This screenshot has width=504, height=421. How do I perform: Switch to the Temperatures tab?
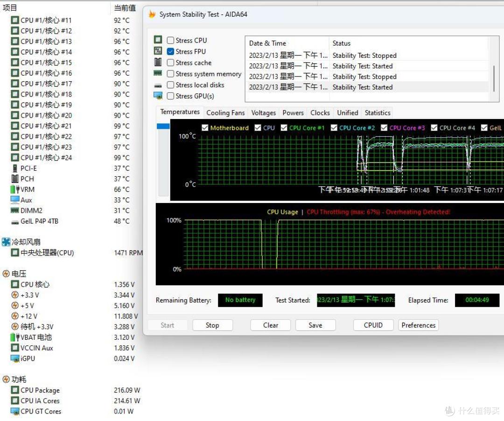pyautogui.click(x=180, y=112)
